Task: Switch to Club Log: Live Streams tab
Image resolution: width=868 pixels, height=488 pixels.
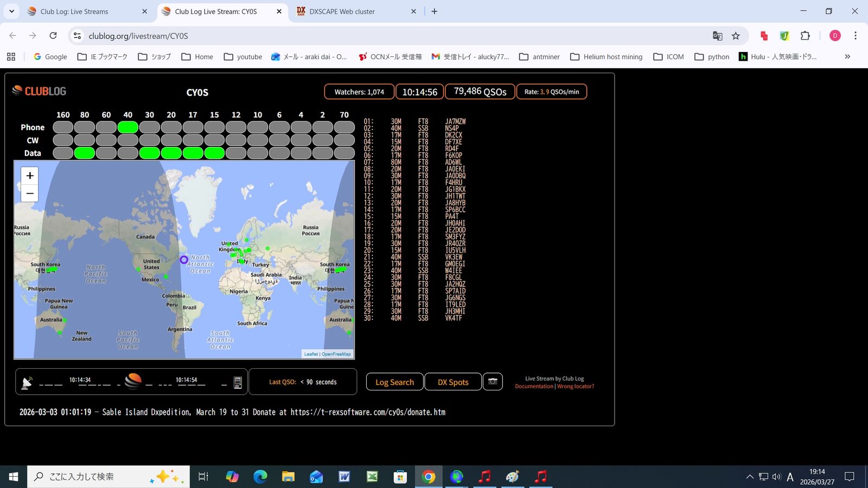Action: click(74, 11)
